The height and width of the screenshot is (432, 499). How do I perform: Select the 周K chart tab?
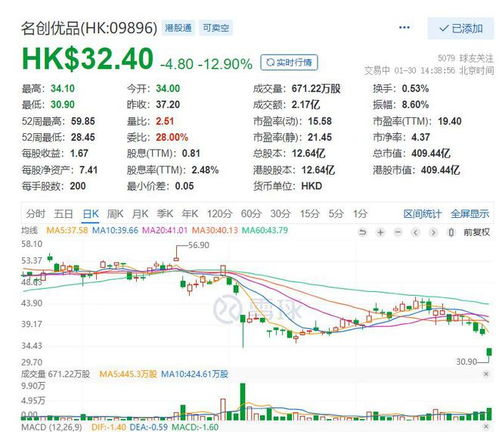tap(115, 214)
